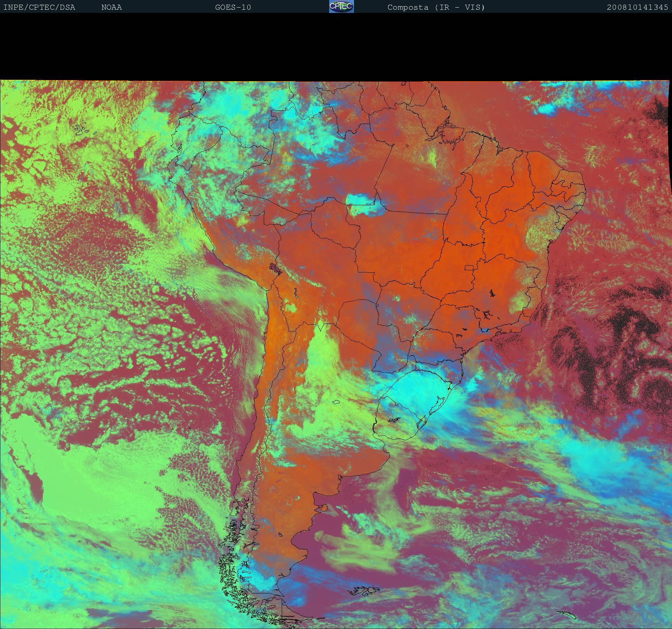The height and width of the screenshot is (629, 672).
Task: Click the Mar Chiquita lake outline in Argentina
Action: [336, 402]
